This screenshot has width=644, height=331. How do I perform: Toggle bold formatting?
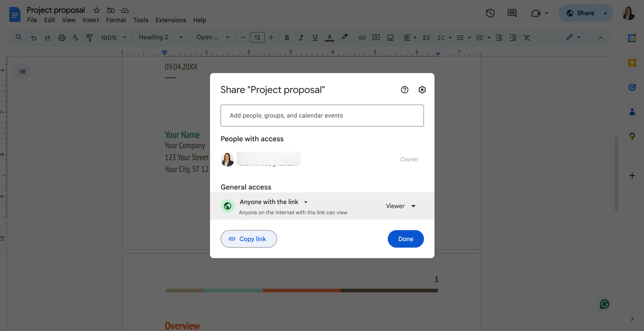coord(287,38)
